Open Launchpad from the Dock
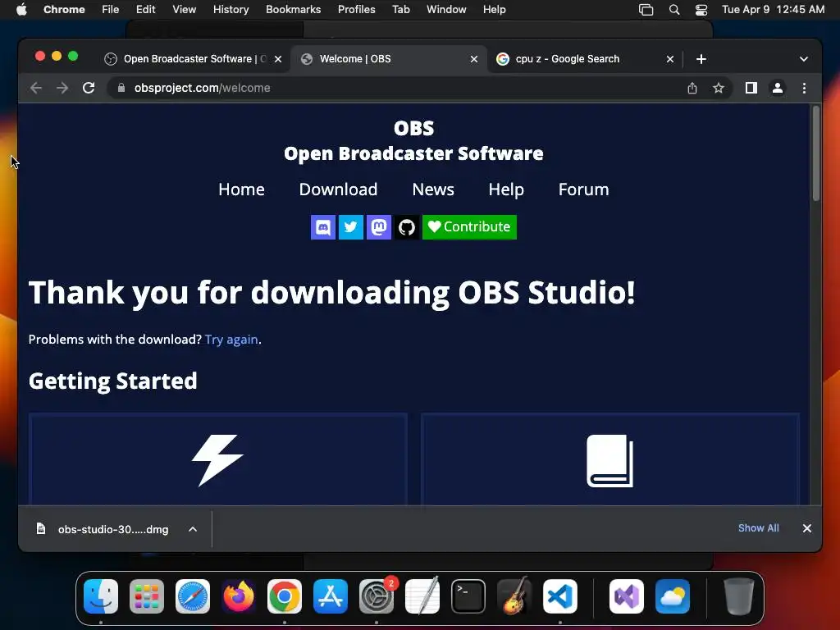Image resolution: width=840 pixels, height=630 pixels. coord(147,596)
